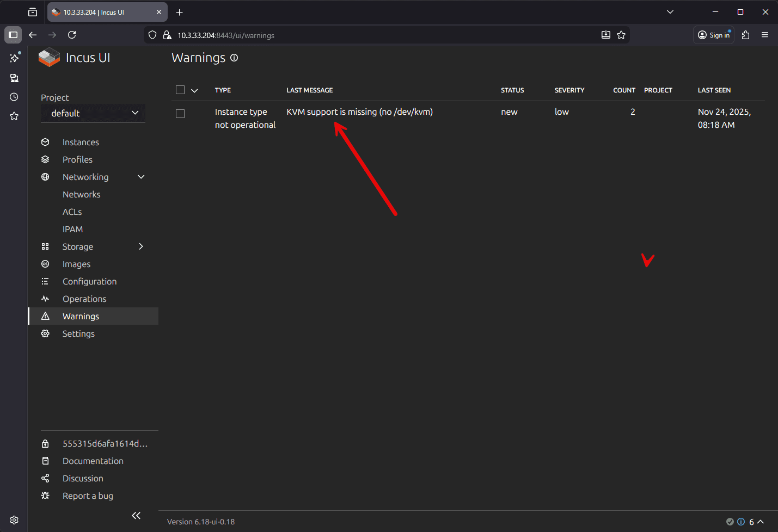
Task: Click the Documentation link
Action: [x=93, y=461]
